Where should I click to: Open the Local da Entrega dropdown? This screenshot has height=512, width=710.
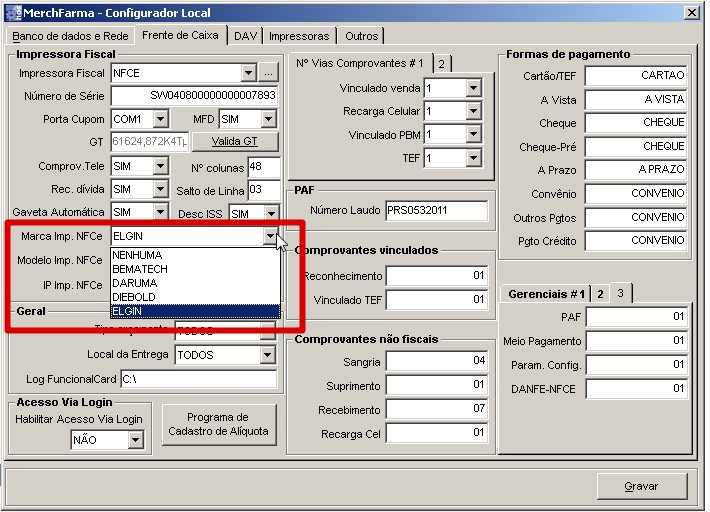pyautogui.click(x=267, y=355)
